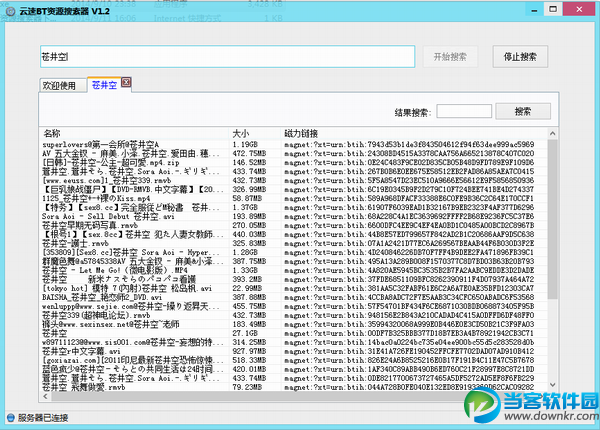Click the horizontal scrollbar thumb in results list
Viewport: 600px width, 430px height.
260,396
